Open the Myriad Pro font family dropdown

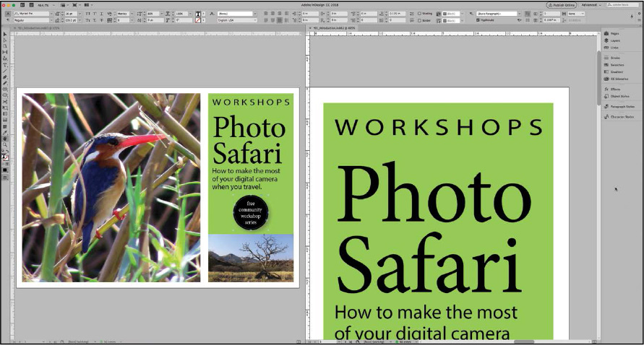(51, 14)
